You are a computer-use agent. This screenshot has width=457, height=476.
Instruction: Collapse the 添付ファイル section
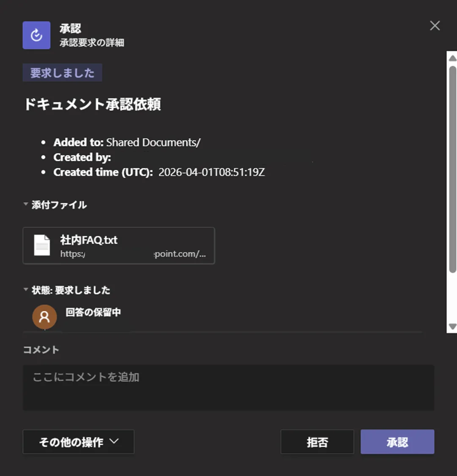(25, 204)
